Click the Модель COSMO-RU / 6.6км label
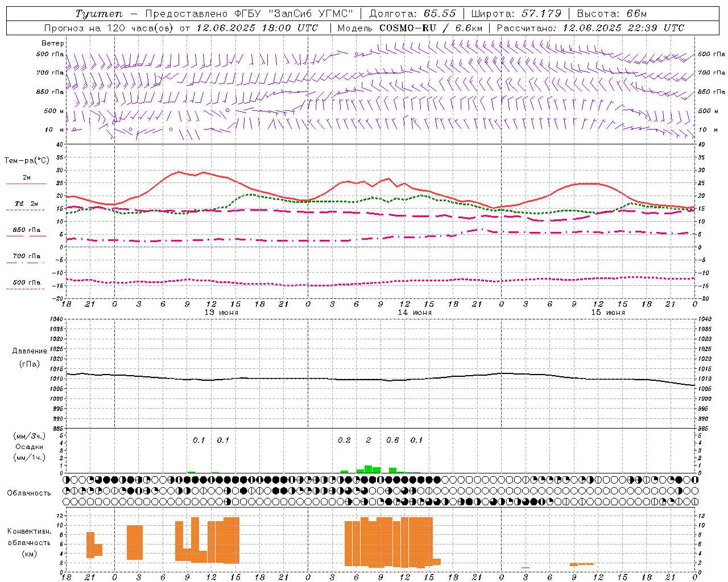Viewport: 728px width, 582px height. pyautogui.click(x=410, y=28)
